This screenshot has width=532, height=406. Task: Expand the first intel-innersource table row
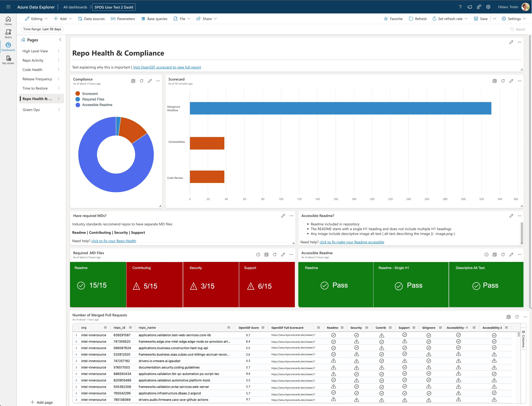76,335
